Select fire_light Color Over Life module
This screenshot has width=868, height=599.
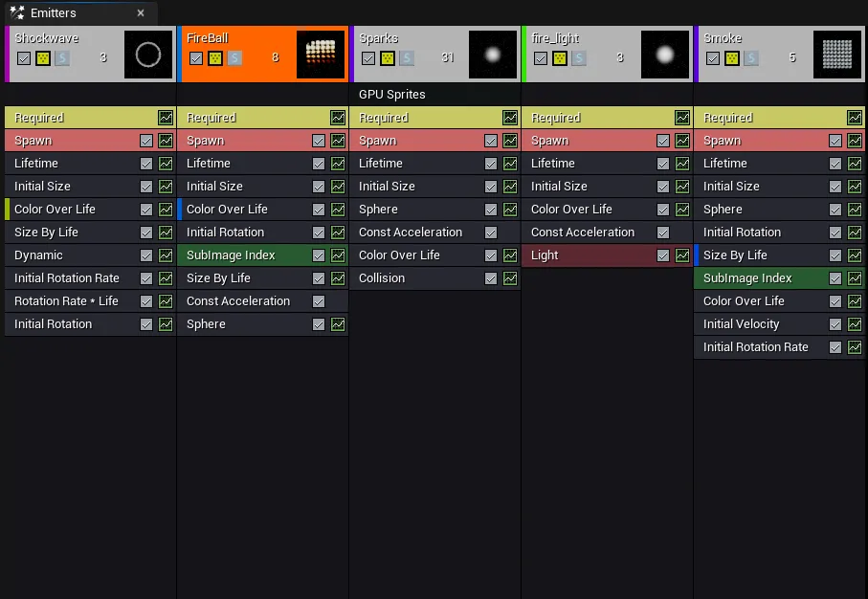pyautogui.click(x=608, y=210)
